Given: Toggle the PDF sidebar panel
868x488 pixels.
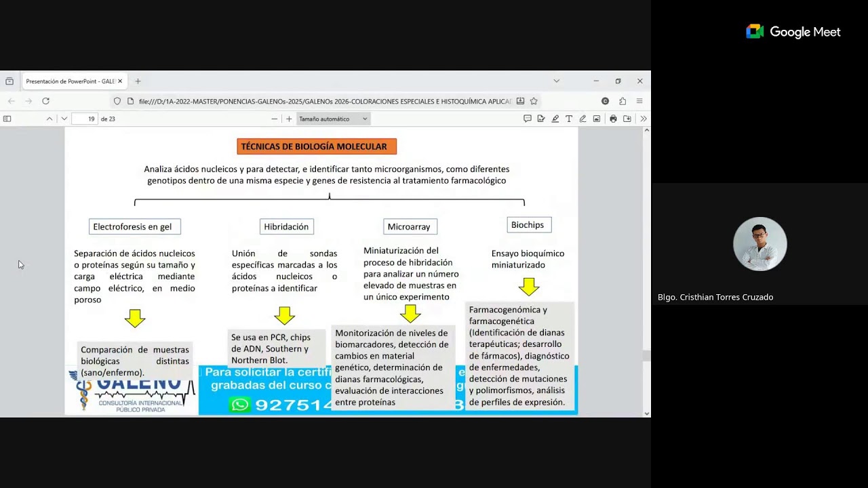Looking at the screenshot, I should tap(7, 119).
